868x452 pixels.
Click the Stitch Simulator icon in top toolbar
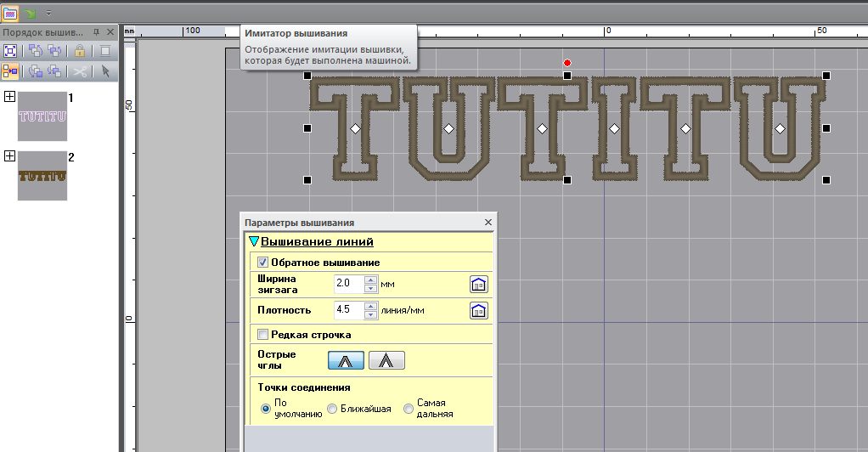(x=10, y=14)
